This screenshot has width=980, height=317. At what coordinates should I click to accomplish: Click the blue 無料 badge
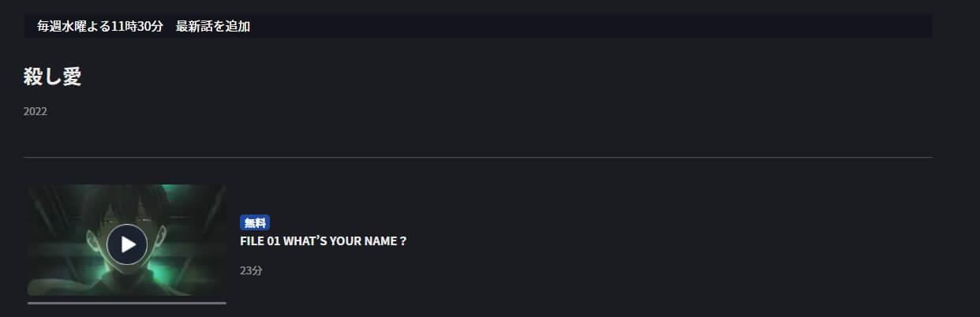click(255, 222)
